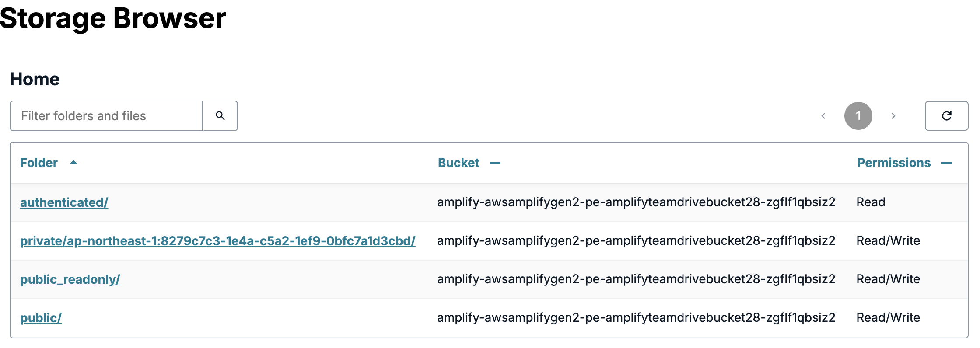Click the search icon next to filter field

[220, 115]
